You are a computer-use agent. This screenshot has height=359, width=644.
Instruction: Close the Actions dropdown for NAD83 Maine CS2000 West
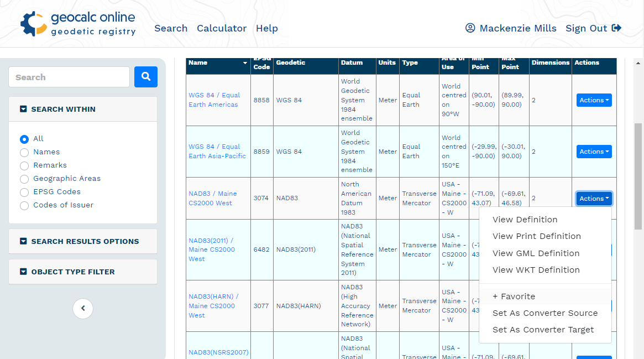point(594,199)
